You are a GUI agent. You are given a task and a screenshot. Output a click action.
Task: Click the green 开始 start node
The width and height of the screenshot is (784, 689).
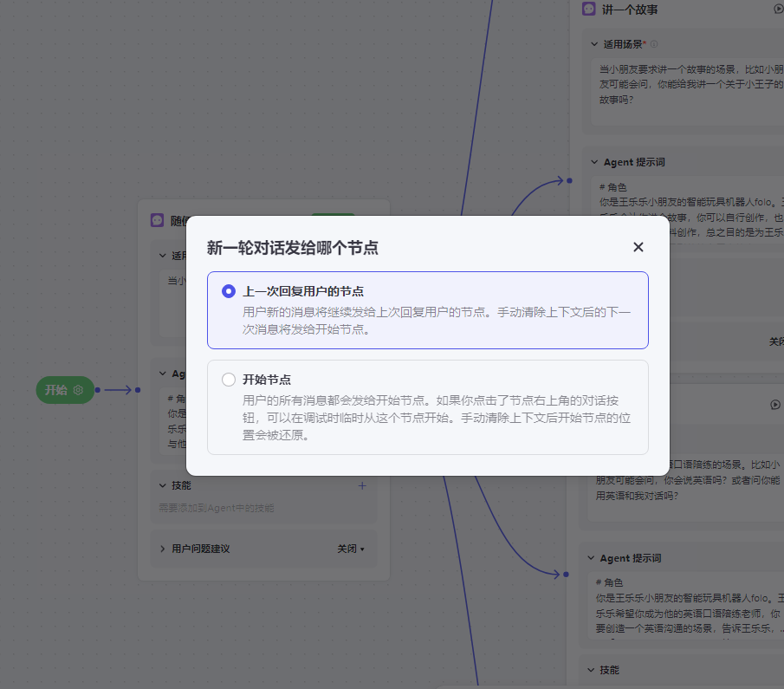click(65, 390)
